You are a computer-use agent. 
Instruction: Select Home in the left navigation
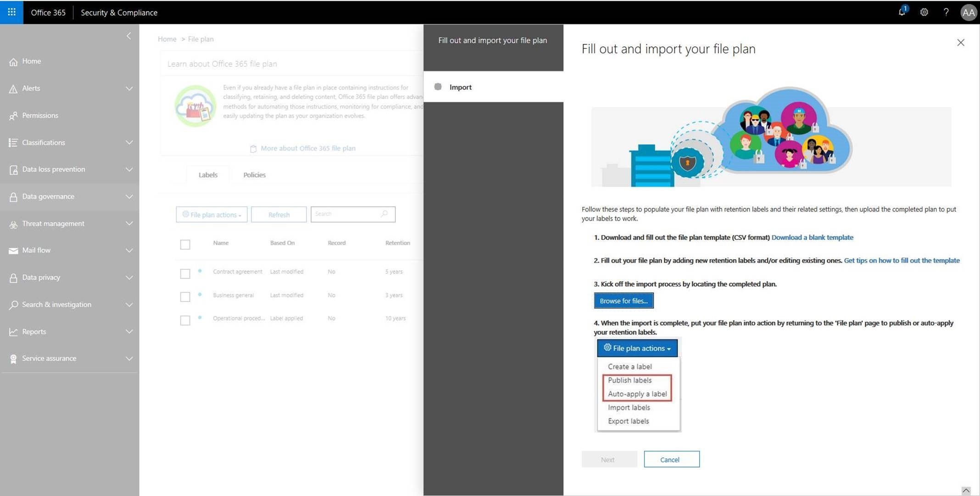[31, 61]
